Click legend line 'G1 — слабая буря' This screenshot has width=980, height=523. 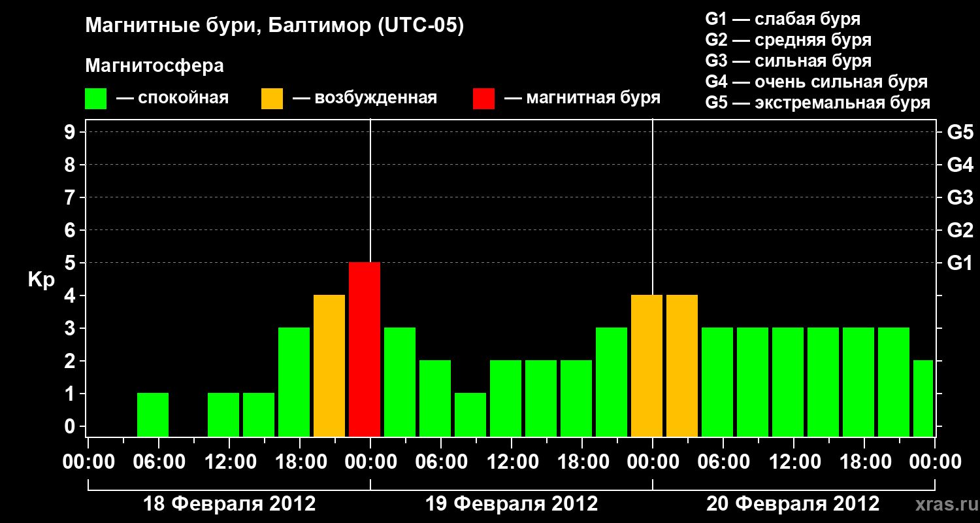(x=783, y=19)
